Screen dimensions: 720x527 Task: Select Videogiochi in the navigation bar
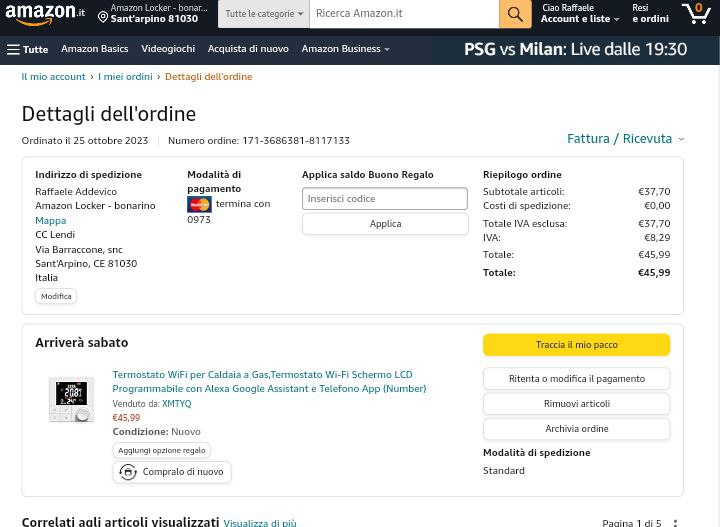coord(168,49)
